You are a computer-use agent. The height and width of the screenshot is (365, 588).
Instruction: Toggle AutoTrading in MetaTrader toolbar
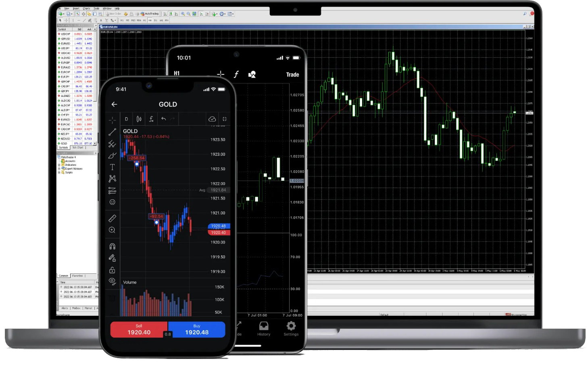(x=149, y=14)
